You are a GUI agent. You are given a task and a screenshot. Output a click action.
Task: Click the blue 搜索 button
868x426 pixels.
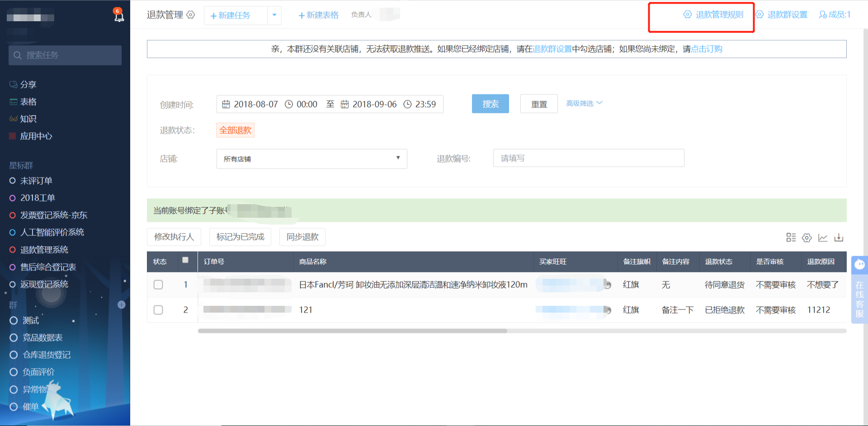[490, 104]
